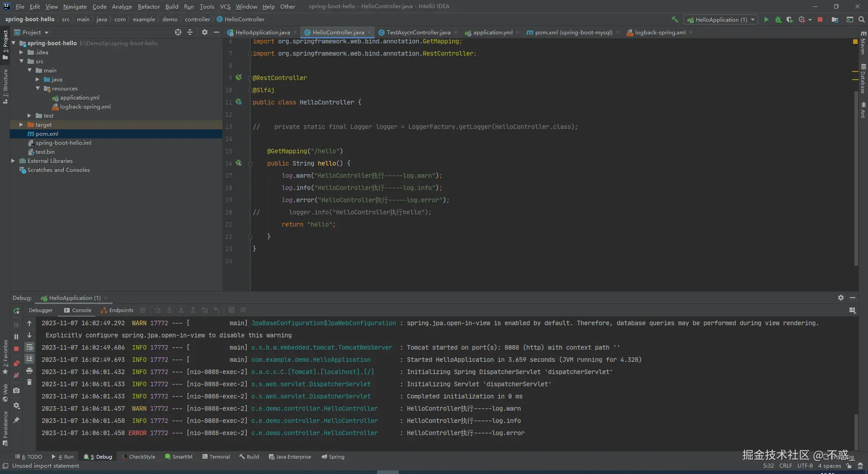Image resolution: width=868 pixels, height=474 pixels.
Task: Switch to the application.yml editor tab
Action: (x=492, y=32)
